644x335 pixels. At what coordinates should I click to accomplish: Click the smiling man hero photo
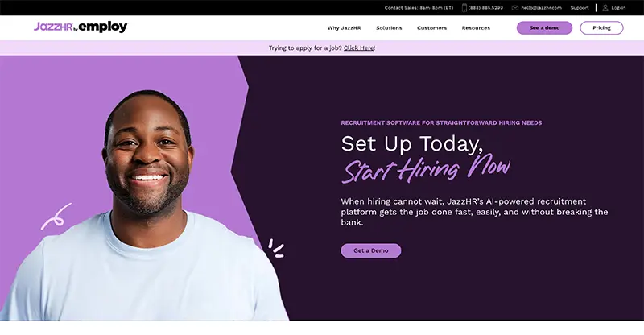[x=144, y=205]
